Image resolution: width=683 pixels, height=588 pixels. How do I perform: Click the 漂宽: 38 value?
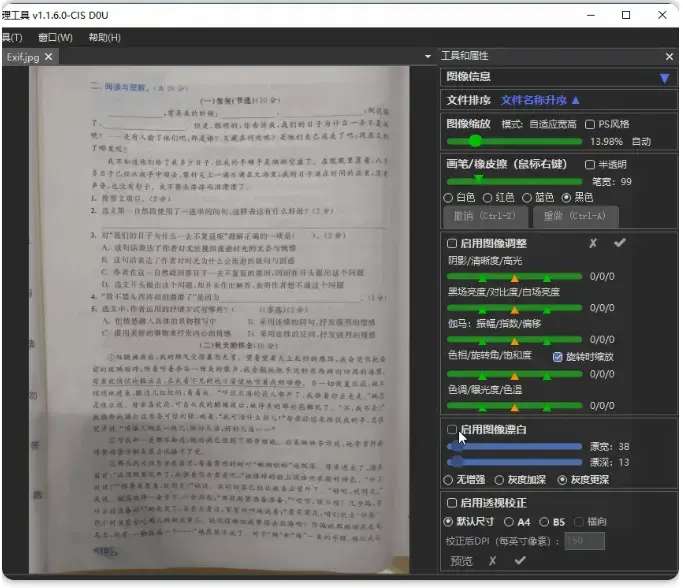(609, 447)
